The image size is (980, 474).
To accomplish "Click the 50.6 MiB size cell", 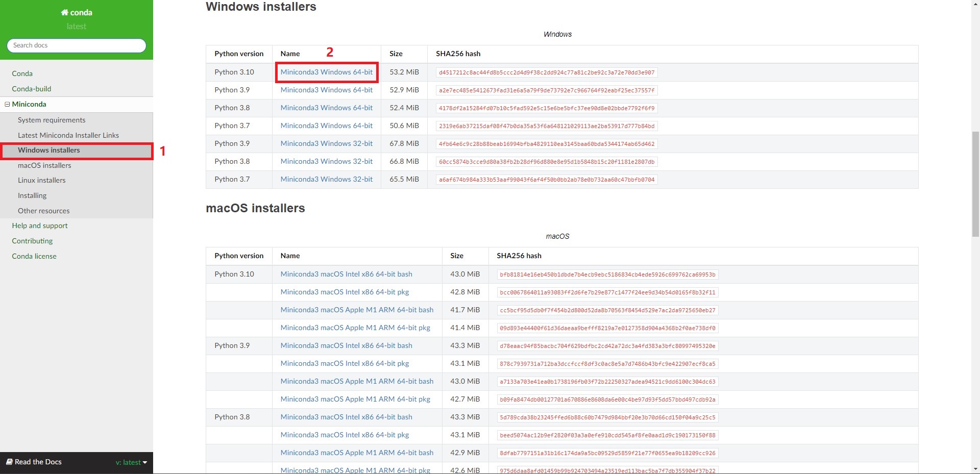I will point(404,126).
